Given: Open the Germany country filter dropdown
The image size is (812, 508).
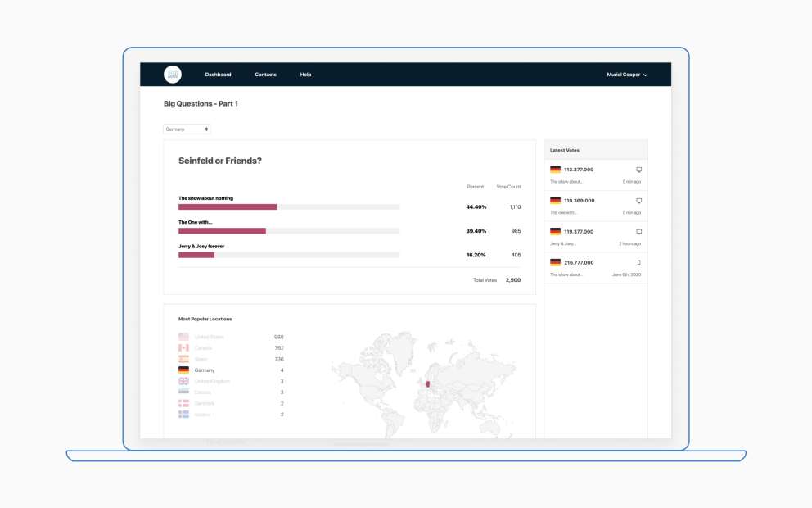Looking at the screenshot, I should pyautogui.click(x=187, y=129).
